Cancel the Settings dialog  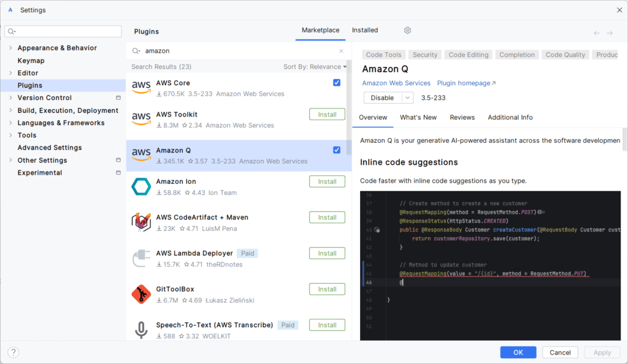(560, 352)
